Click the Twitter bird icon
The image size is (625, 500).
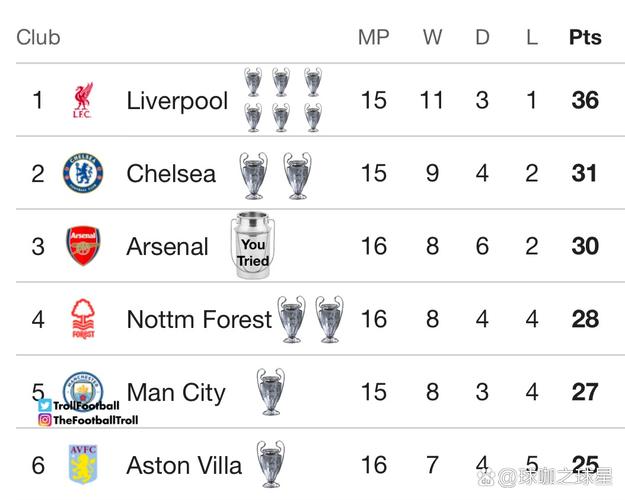point(45,406)
